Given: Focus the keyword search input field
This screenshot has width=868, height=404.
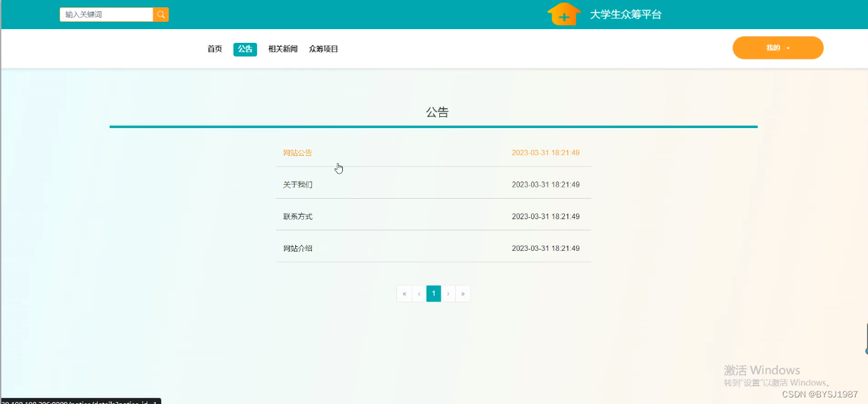Looking at the screenshot, I should tap(106, 15).
